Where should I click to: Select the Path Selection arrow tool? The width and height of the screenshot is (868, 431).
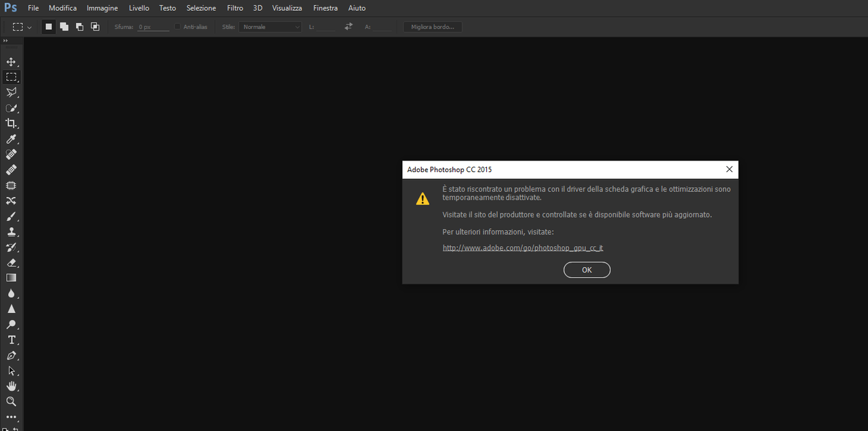[x=11, y=371]
